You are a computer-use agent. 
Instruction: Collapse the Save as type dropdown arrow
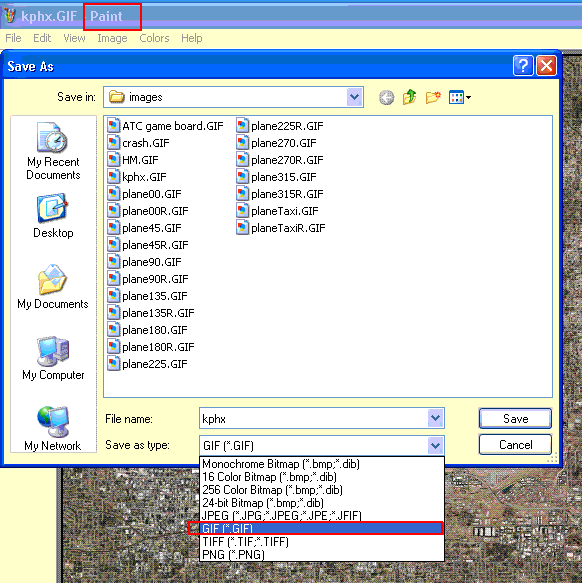tap(435, 445)
